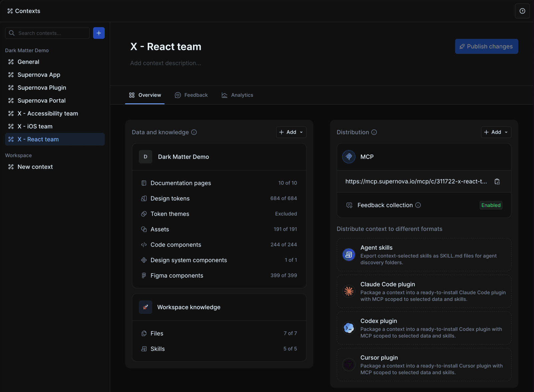Click the '191 of 191' Assets count
This screenshot has width=534, height=392.
tap(285, 229)
